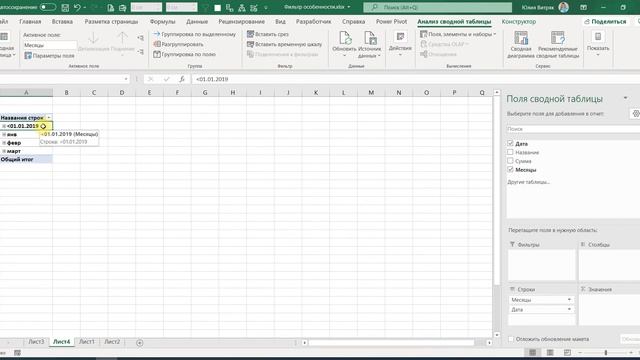The image size is (640, 360).
Task: Click the zoom slider handle
Action: point(606,352)
